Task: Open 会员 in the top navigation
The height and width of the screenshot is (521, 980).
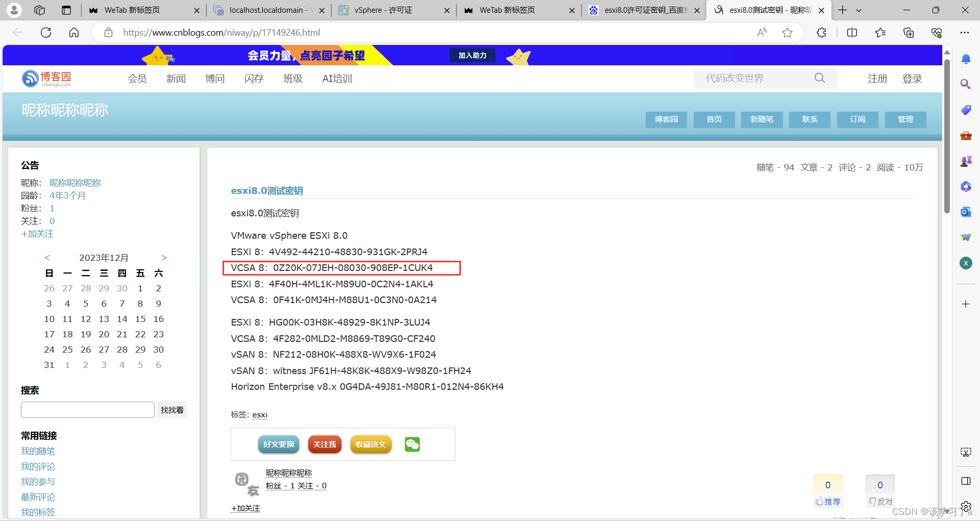Action: coord(137,79)
